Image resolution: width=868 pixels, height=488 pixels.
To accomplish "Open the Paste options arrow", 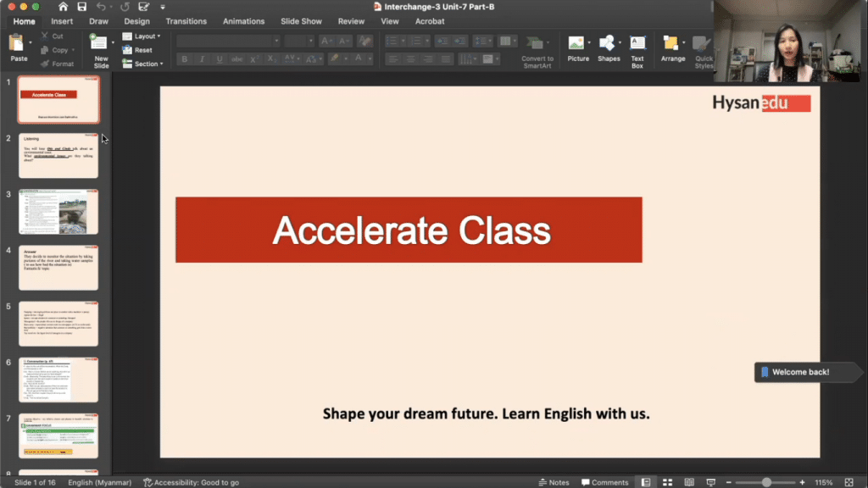I will pyautogui.click(x=31, y=42).
